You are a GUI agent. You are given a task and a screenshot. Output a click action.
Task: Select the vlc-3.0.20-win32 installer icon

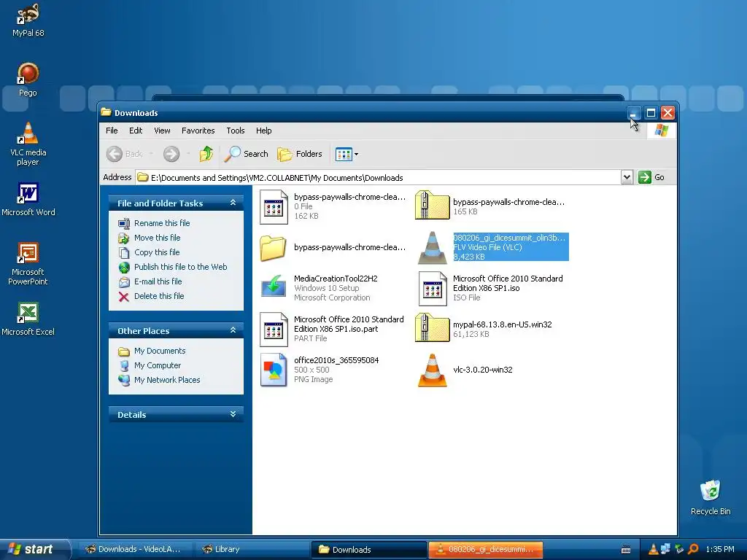click(x=432, y=370)
